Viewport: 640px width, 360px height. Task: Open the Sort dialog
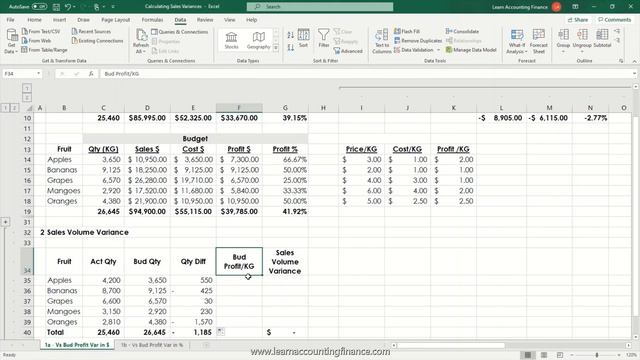click(303, 38)
